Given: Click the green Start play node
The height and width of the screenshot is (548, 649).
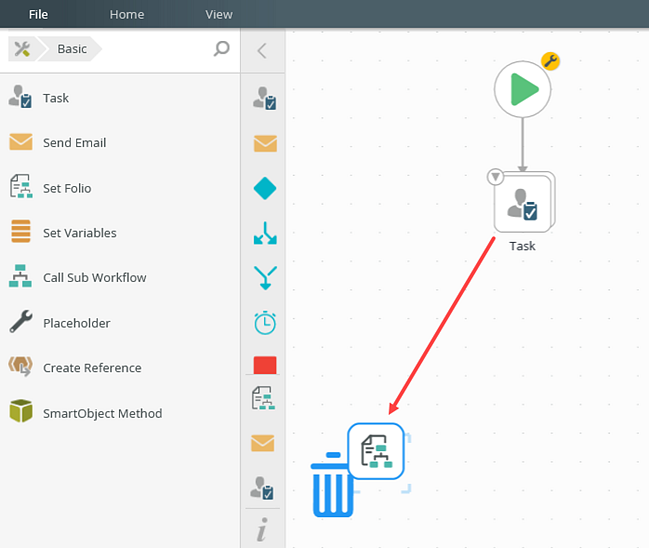Looking at the screenshot, I should (522, 89).
